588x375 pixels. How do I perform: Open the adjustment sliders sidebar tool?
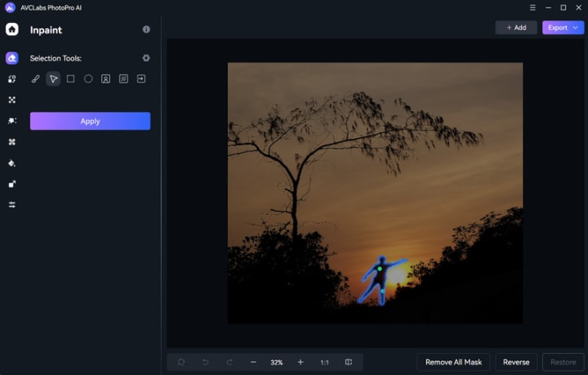12,205
